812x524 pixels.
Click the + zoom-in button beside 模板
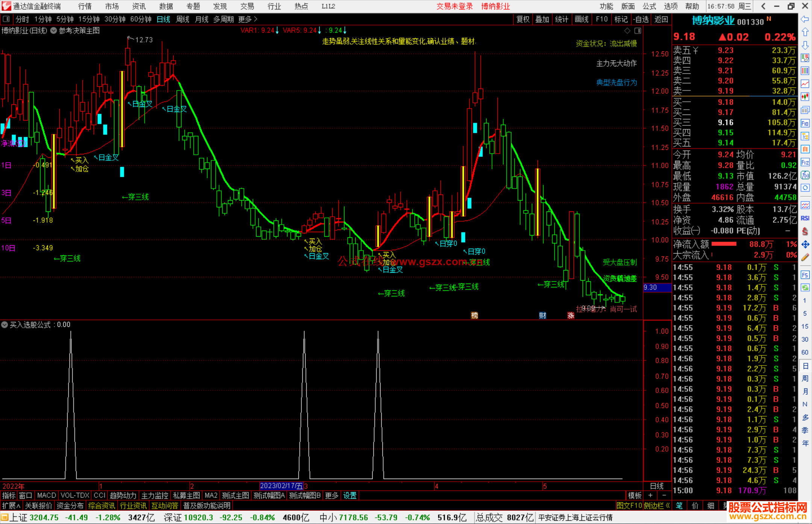tap(650, 495)
